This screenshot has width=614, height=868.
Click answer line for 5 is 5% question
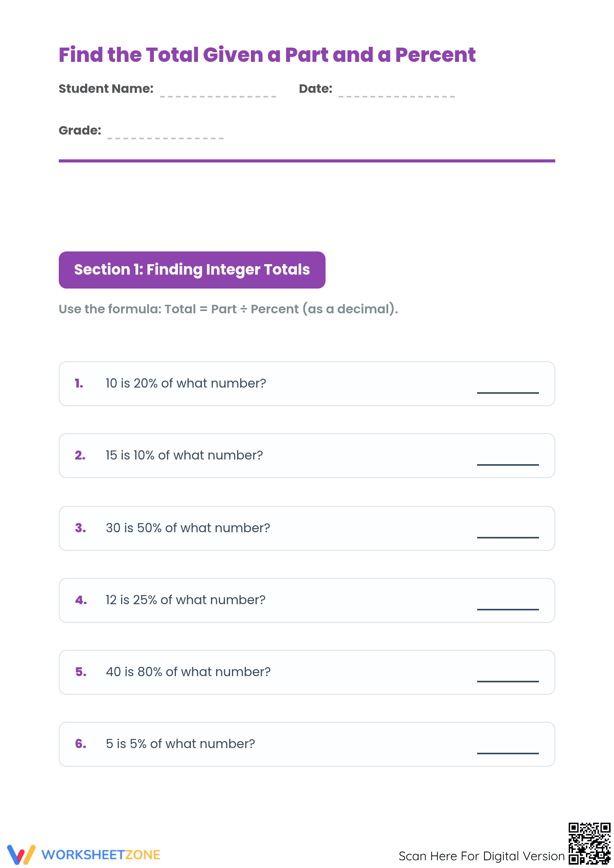coord(508,753)
